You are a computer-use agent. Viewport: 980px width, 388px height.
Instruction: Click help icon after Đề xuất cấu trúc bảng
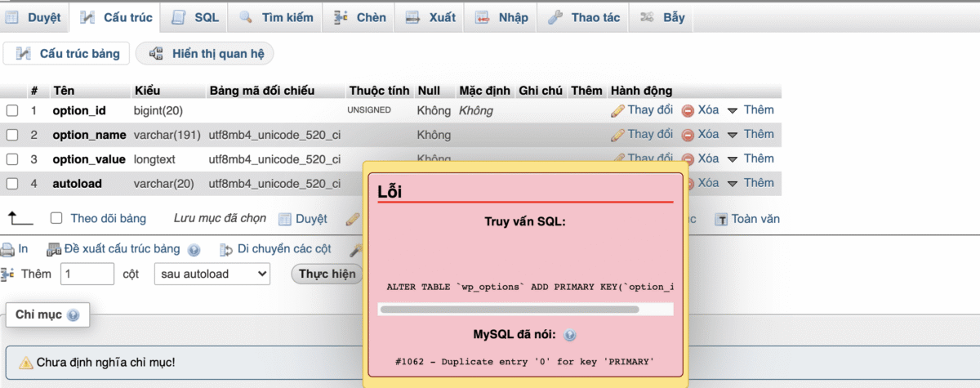pos(194,250)
